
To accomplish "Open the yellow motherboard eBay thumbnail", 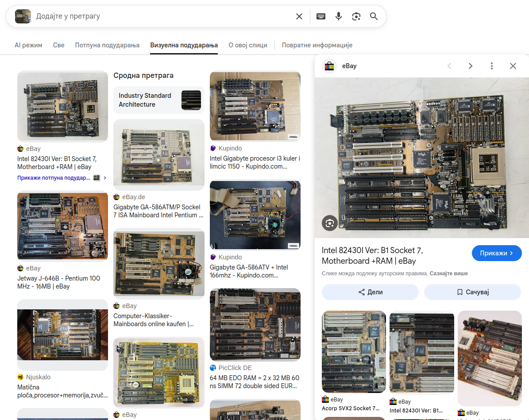I will tap(159, 373).
